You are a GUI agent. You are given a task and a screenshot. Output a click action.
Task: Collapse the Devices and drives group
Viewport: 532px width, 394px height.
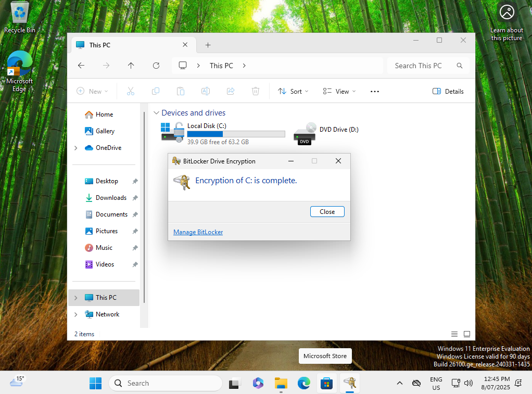coord(156,113)
